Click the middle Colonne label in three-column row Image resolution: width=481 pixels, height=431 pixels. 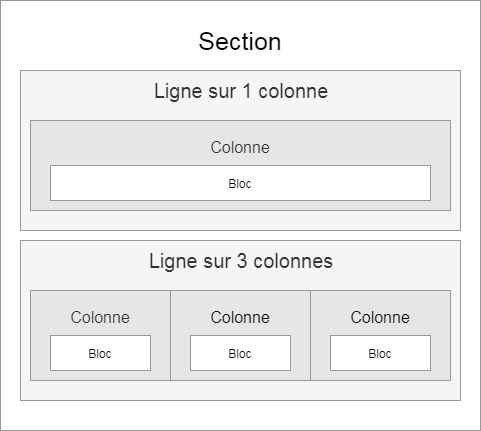pyautogui.click(x=240, y=317)
